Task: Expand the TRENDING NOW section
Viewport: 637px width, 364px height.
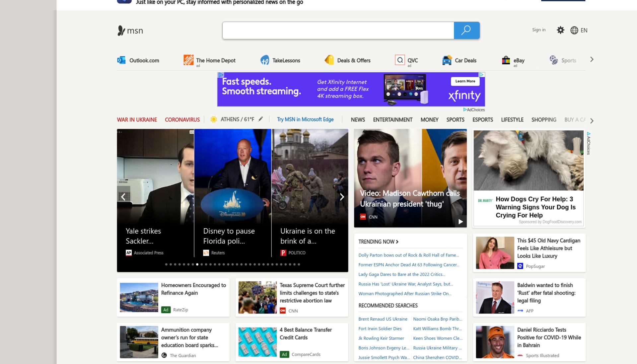Action: pyautogui.click(x=379, y=242)
